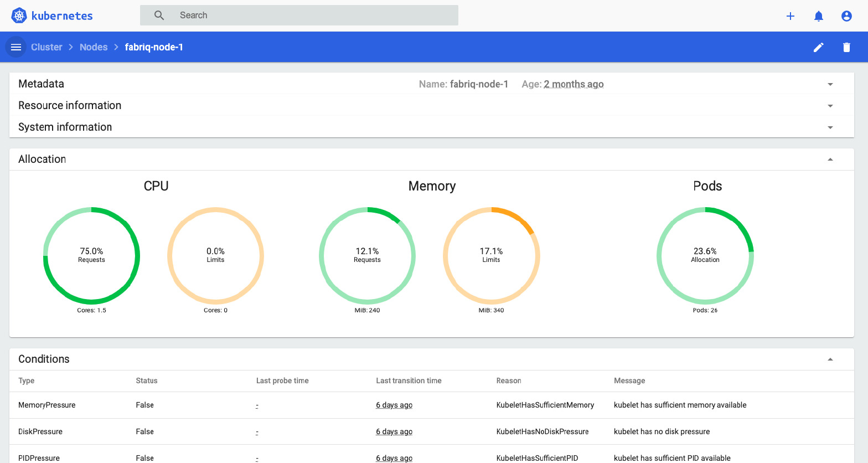
Task: Click the pencil edit resource icon
Action: click(819, 47)
